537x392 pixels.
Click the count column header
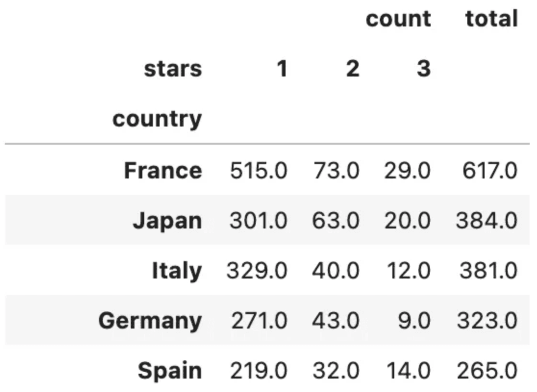(x=398, y=19)
